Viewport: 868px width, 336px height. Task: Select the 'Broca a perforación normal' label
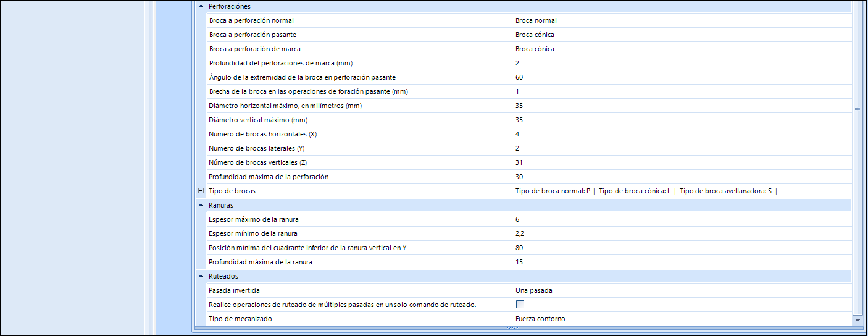(x=251, y=20)
